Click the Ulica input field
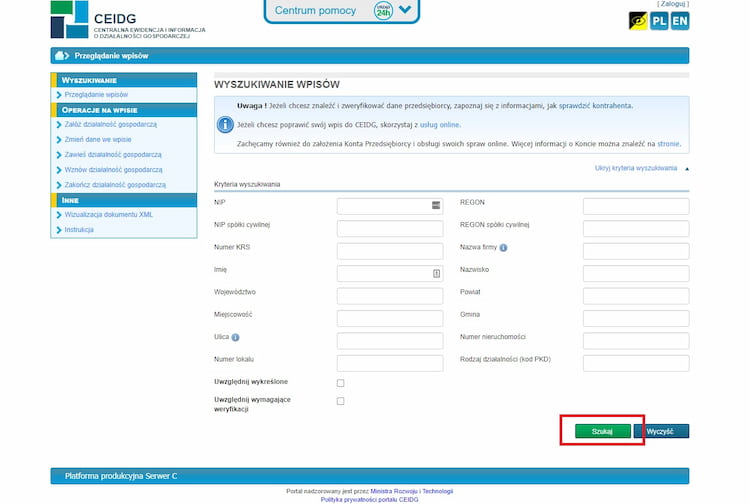Viewport: 750px width, 504px height. click(389, 341)
